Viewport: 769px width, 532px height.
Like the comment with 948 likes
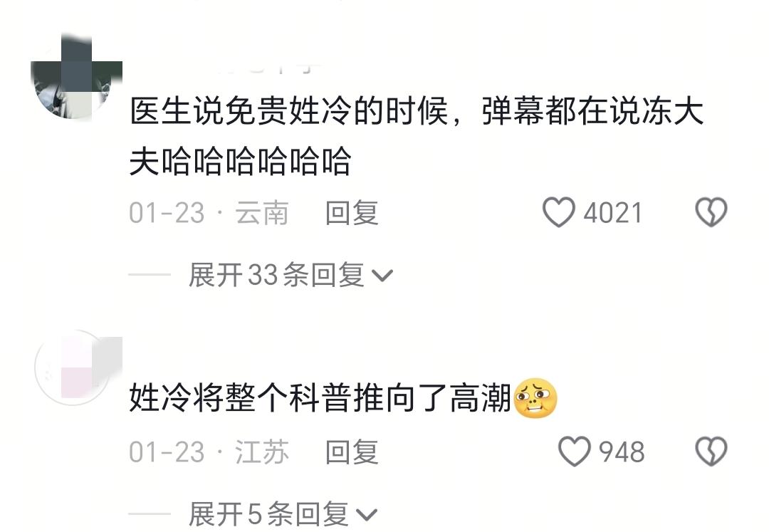coord(575,452)
